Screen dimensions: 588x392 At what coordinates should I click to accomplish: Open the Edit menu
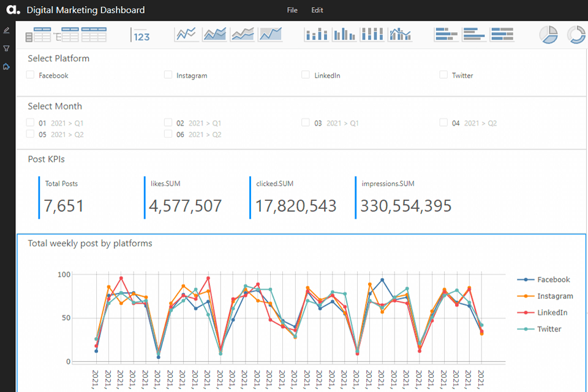(317, 10)
